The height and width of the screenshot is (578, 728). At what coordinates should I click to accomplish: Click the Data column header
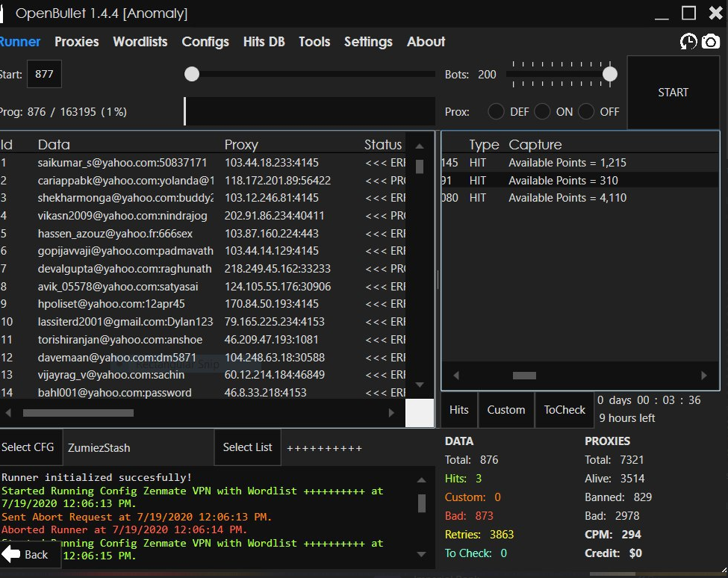pos(54,144)
